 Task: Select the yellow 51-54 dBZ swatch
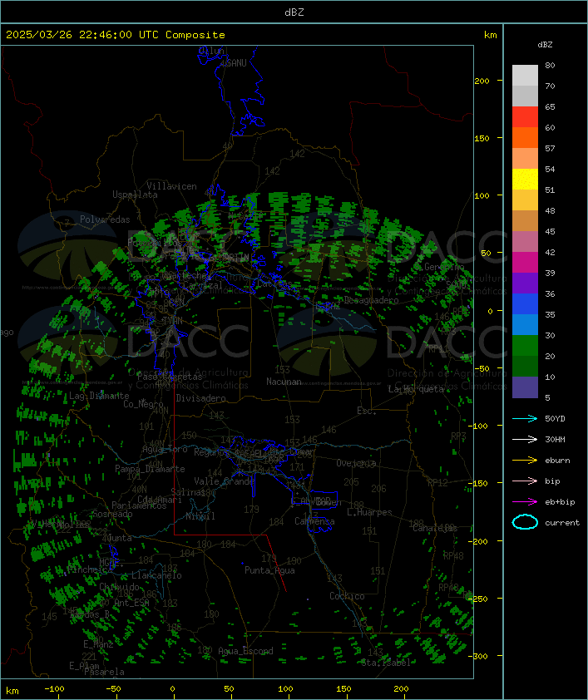[x=525, y=179]
